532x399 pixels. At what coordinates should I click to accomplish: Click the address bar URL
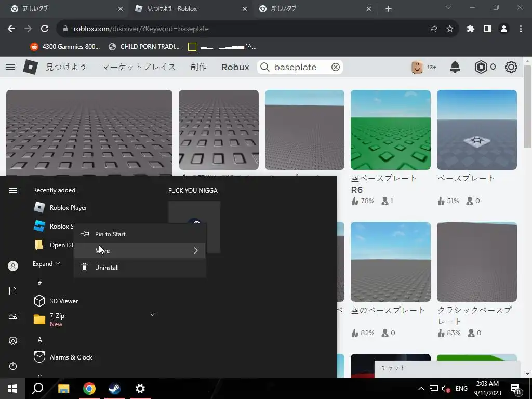coord(141,29)
